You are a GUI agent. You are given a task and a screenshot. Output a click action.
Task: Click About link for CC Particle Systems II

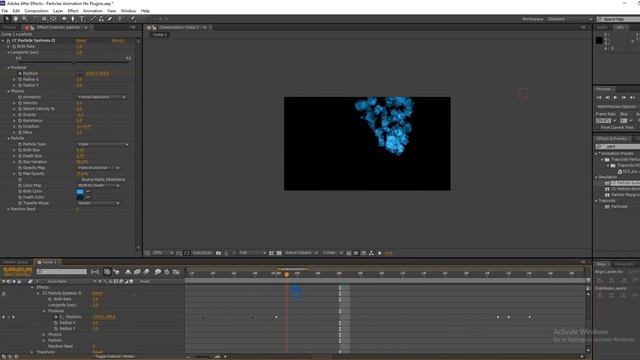click(x=118, y=41)
